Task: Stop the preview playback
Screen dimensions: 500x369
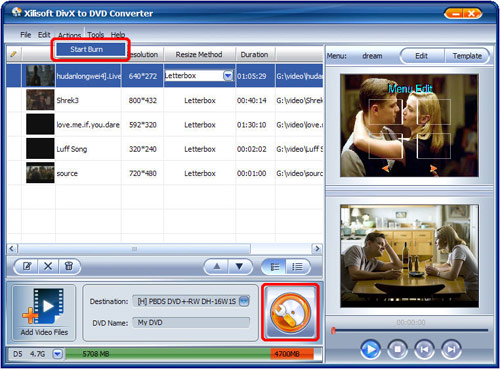Action: pos(397,349)
